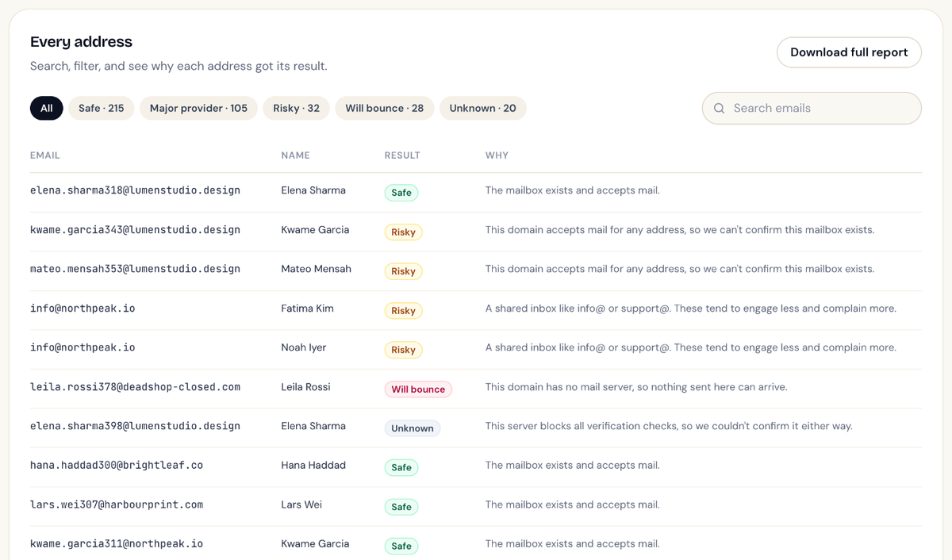Select email hana.haddad300@brightleaf.co

pyautogui.click(x=117, y=466)
